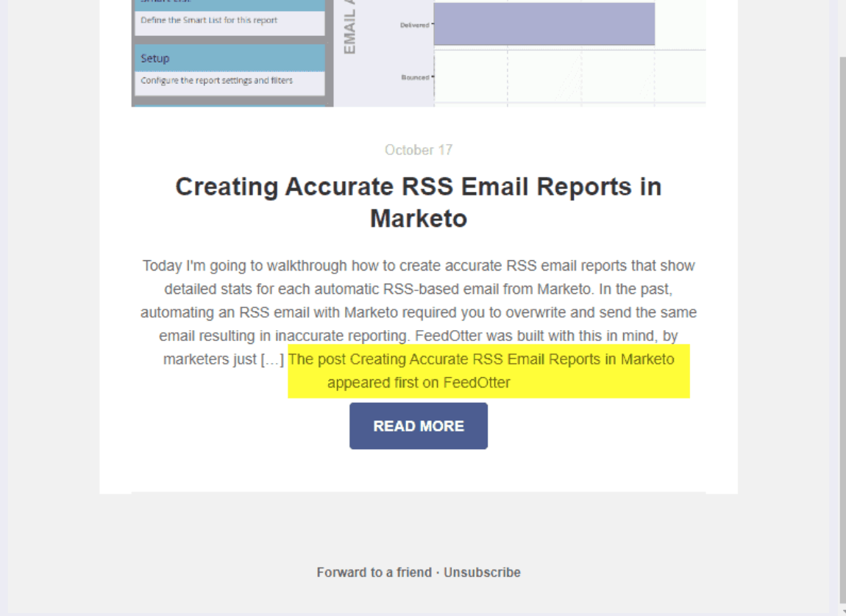Click the Unsubscribe link in the footer
This screenshot has width=846, height=616.
click(482, 572)
